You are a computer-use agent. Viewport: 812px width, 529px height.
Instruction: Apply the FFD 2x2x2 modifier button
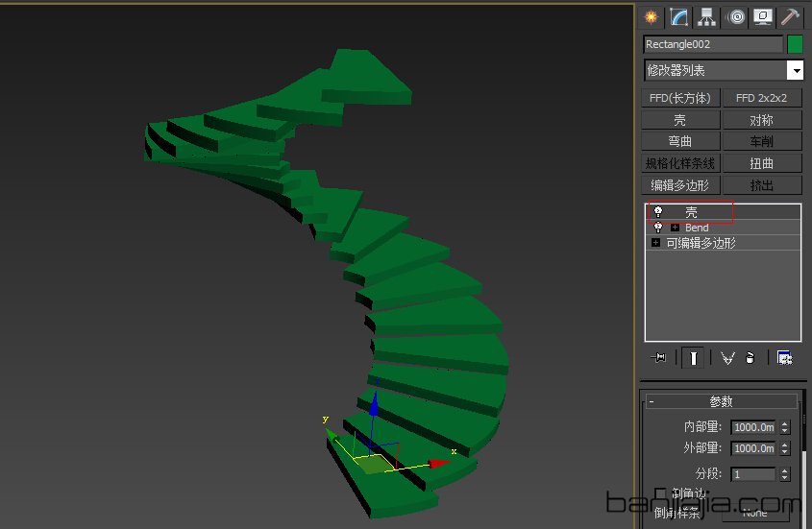[x=761, y=98]
